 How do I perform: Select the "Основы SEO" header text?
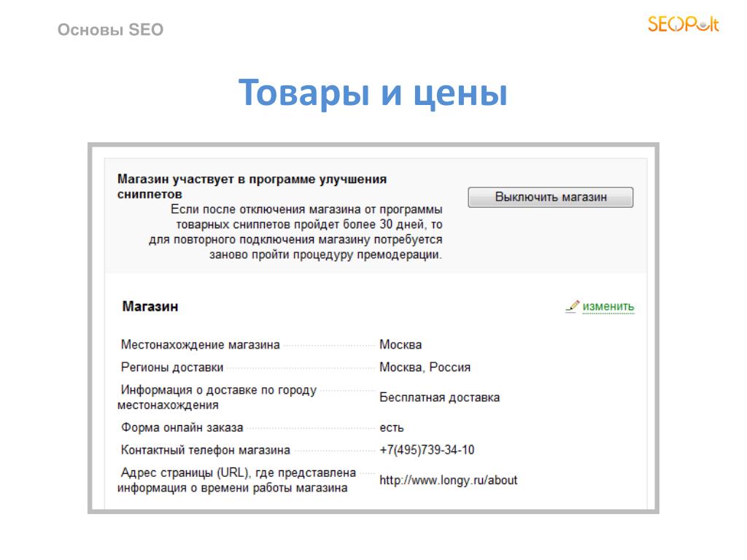111,29
